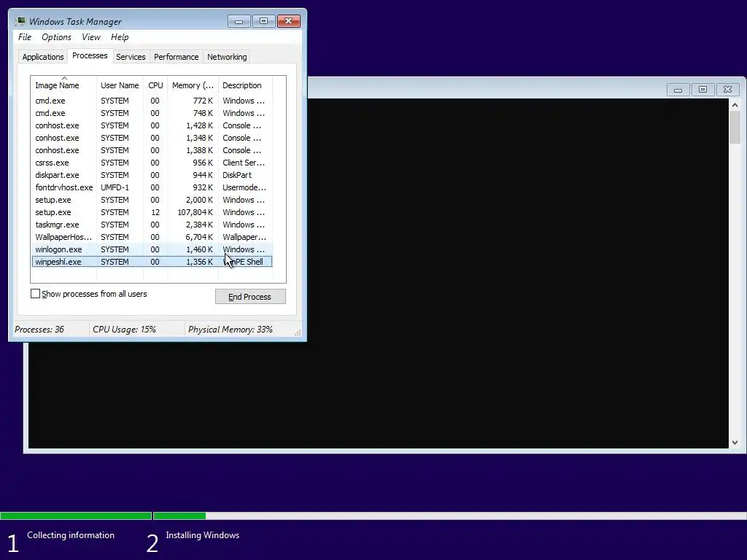Screen dimensions: 747x560
Task: Sort by User Name column header
Action: [120, 85]
